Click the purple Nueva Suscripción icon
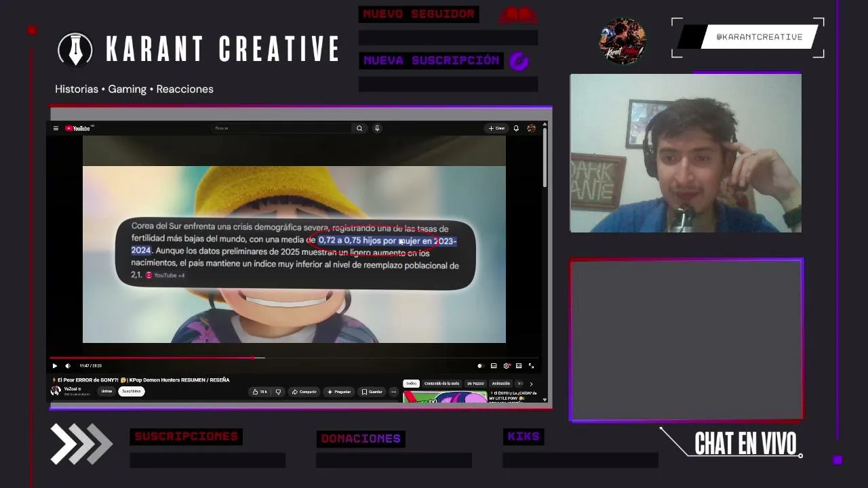 point(519,61)
